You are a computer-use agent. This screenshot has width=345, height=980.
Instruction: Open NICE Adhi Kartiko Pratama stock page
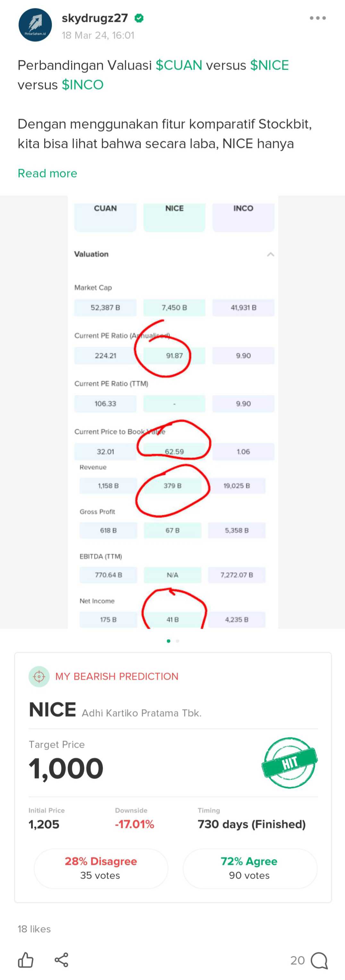point(115,710)
